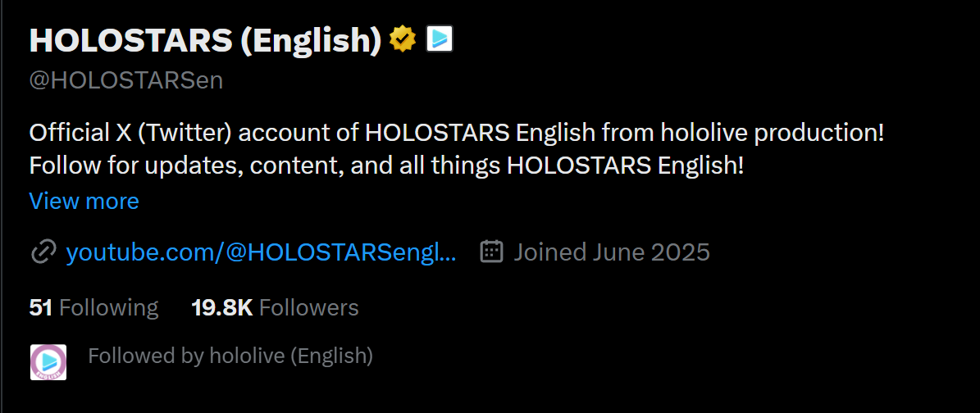Click the word Following label

109,307
